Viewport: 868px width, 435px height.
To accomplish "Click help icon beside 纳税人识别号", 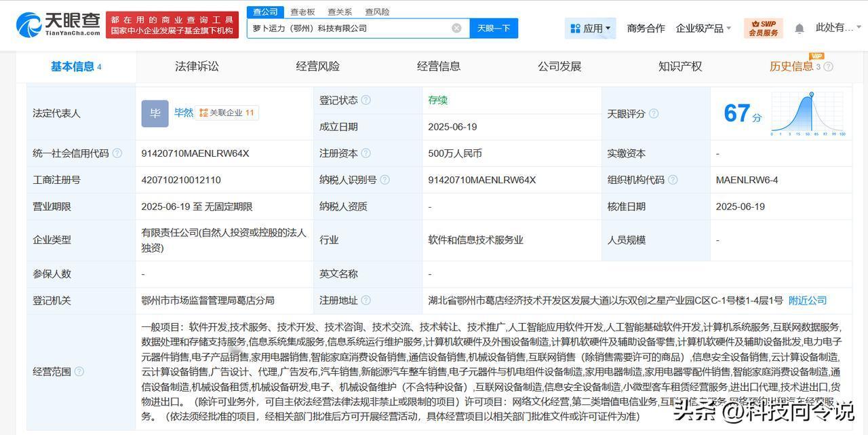I will point(385,180).
